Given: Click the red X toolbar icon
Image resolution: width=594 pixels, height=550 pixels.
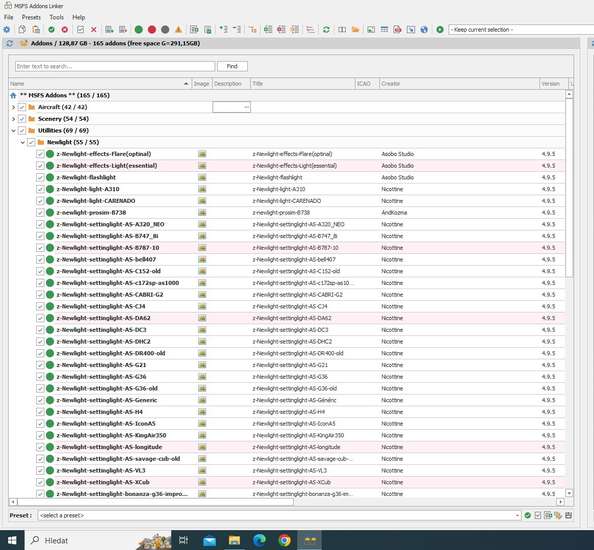Looking at the screenshot, I should (x=94, y=30).
